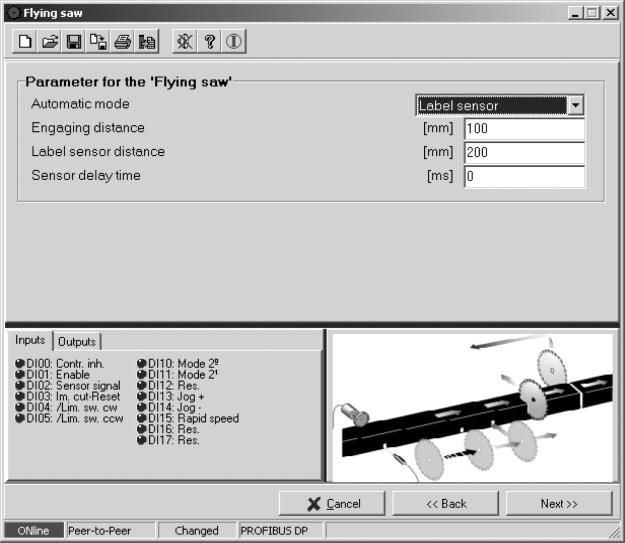Click the Automatic mode label
This screenshot has height=543, width=625.
point(80,104)
